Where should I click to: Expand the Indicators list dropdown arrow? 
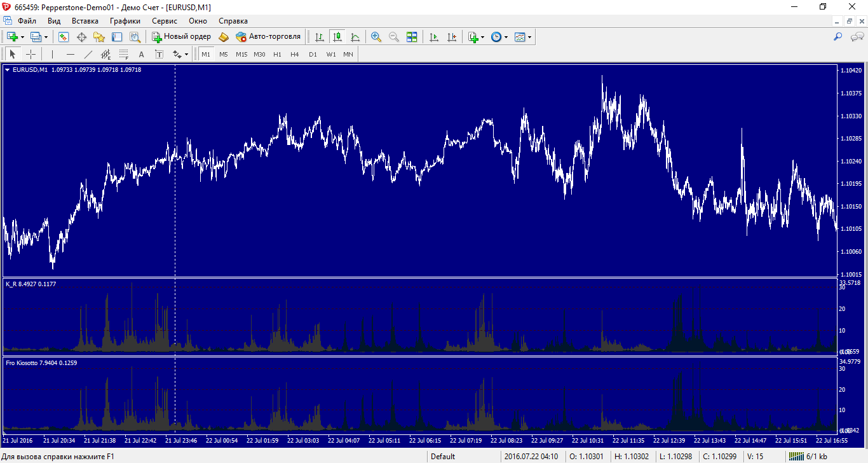[x=483, y=37]
